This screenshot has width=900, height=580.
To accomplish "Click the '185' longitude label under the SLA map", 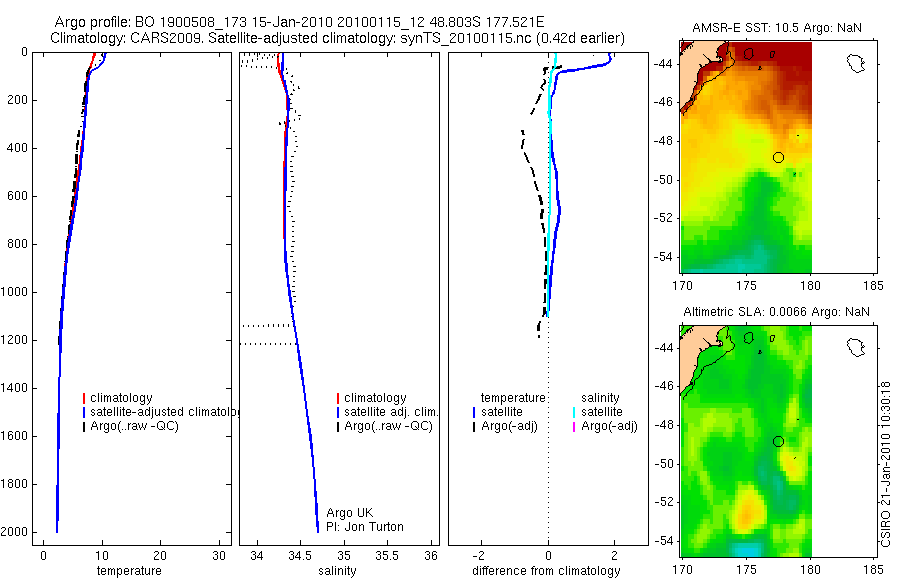I will click(x=874, y=570).
